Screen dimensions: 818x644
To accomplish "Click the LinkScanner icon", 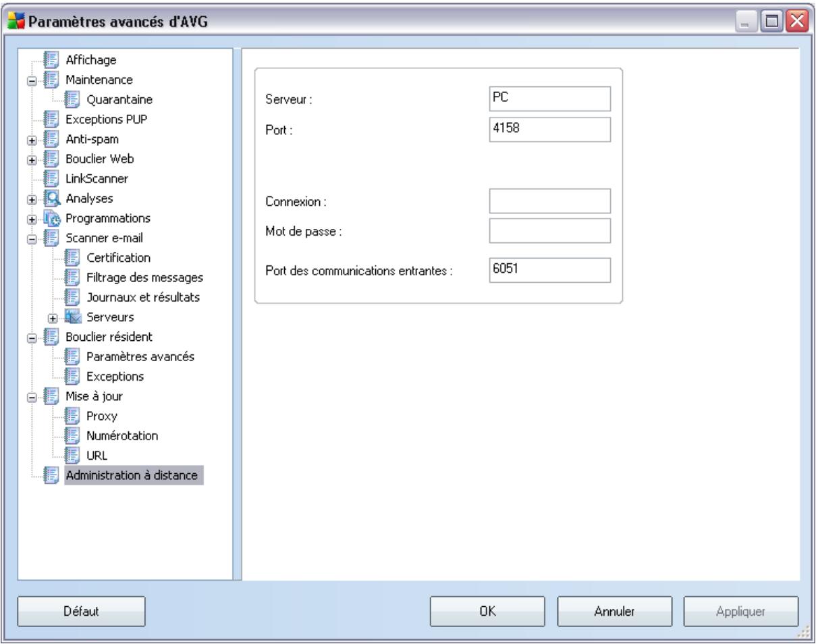I will click(x=50, y=178).
